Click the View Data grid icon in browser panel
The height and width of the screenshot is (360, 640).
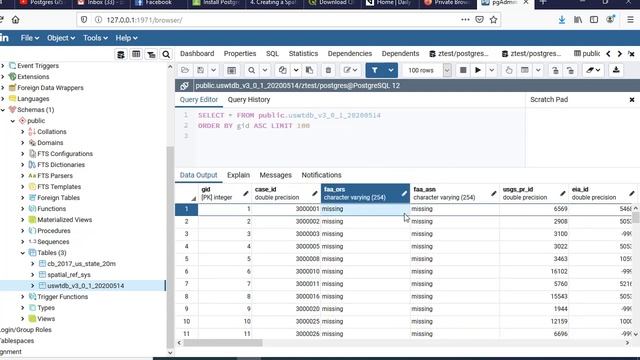pos(136,54)
